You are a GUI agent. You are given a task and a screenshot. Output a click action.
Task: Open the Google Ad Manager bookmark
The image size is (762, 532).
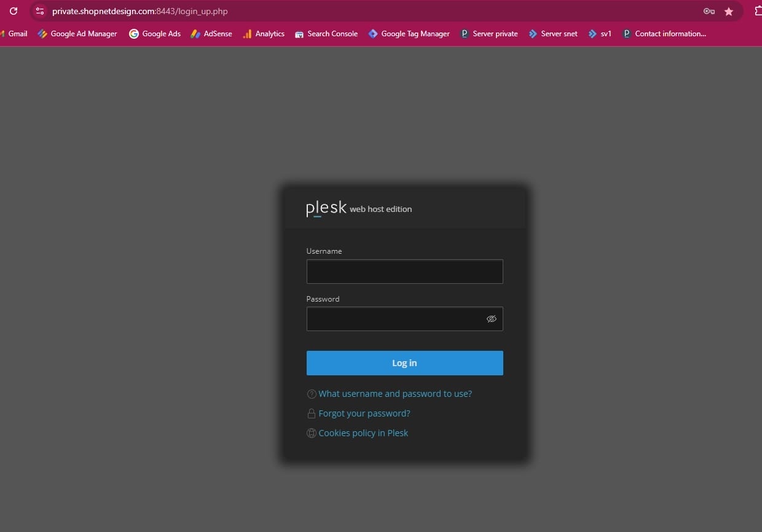pyautogui.click(x=77, y=34)
